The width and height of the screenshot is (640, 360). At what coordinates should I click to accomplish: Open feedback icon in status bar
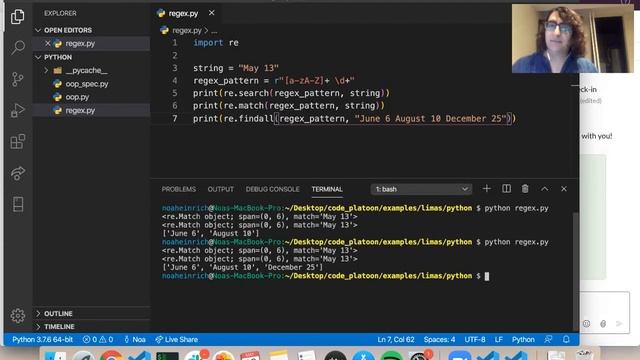[548, 340]
